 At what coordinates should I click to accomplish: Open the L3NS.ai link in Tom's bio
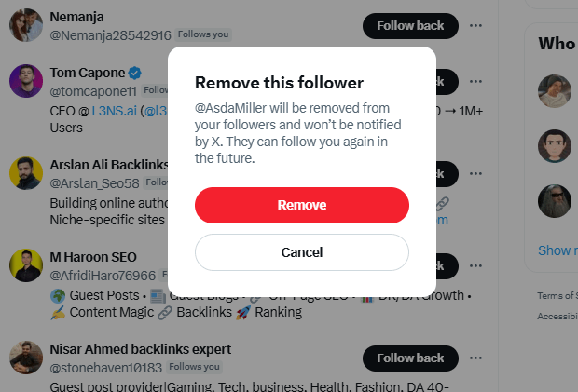point(112,112)
